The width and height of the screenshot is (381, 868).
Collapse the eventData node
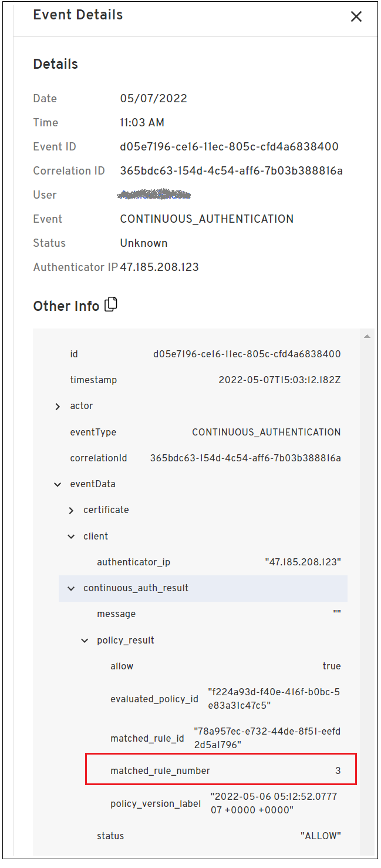click(58, 484)
